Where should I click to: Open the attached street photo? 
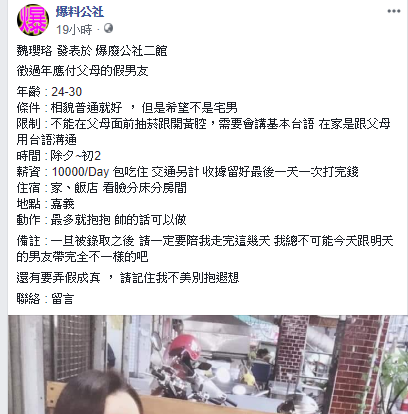point(208,365)
